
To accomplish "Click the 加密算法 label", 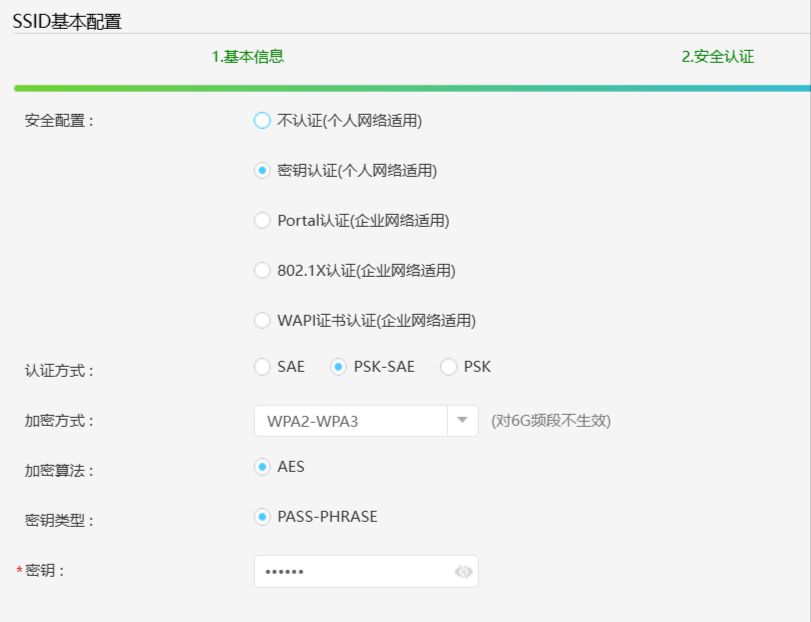I will (x=59, y=471).
